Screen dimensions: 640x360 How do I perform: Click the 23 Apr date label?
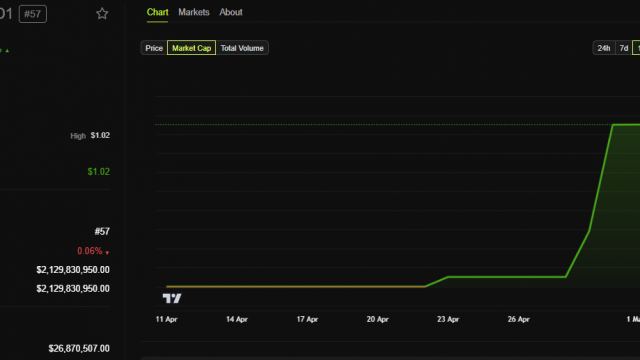[x=448, y=319]
